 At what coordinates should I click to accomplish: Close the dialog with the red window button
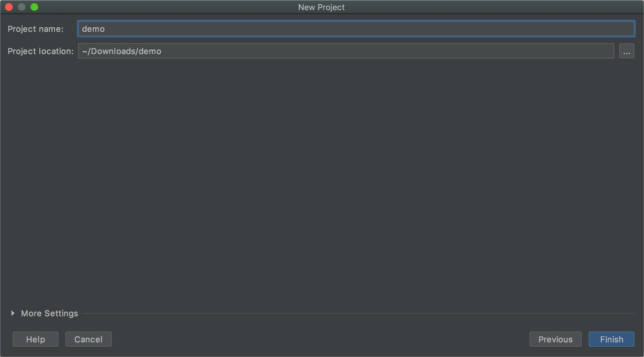point(9,7)
